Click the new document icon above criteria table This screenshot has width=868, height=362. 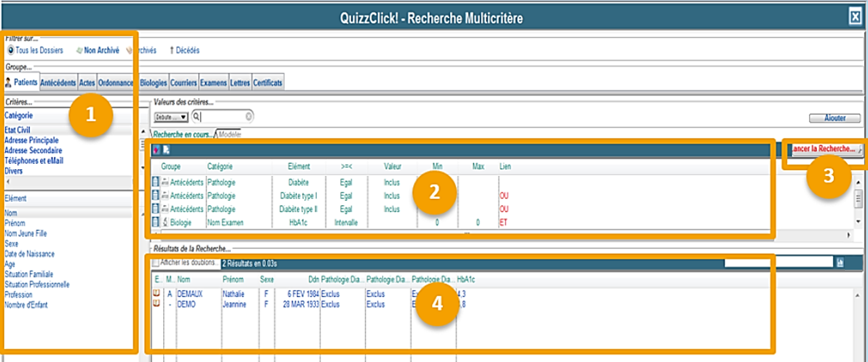pos(166,150)
